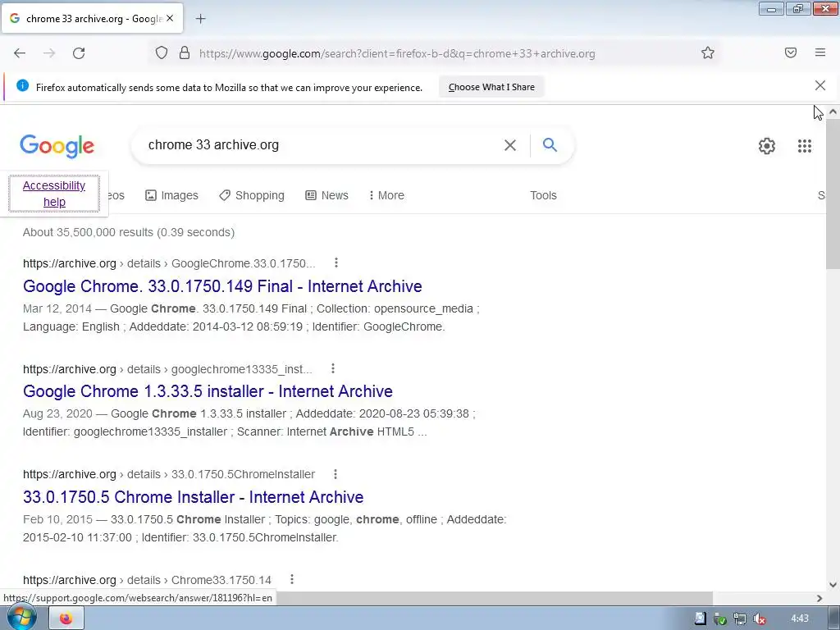Open a new tab with plus button
This screenshot has height=630, width=840.
coord(200,19)
